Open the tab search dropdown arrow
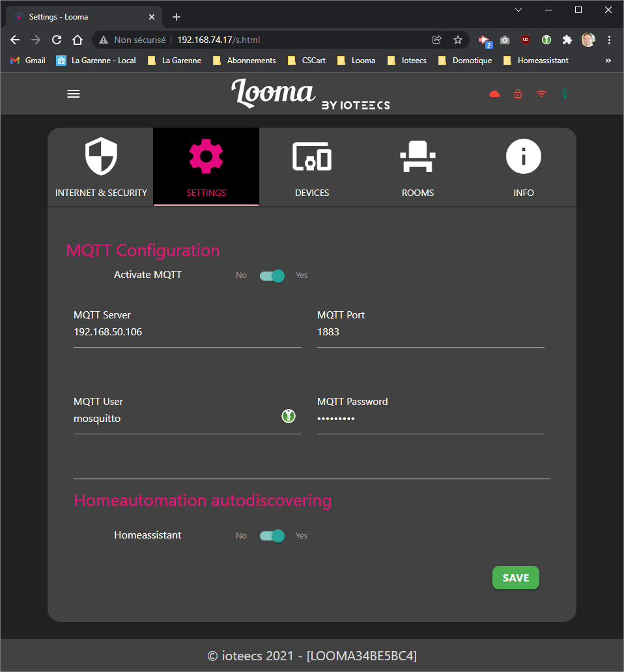 [518, 10]
